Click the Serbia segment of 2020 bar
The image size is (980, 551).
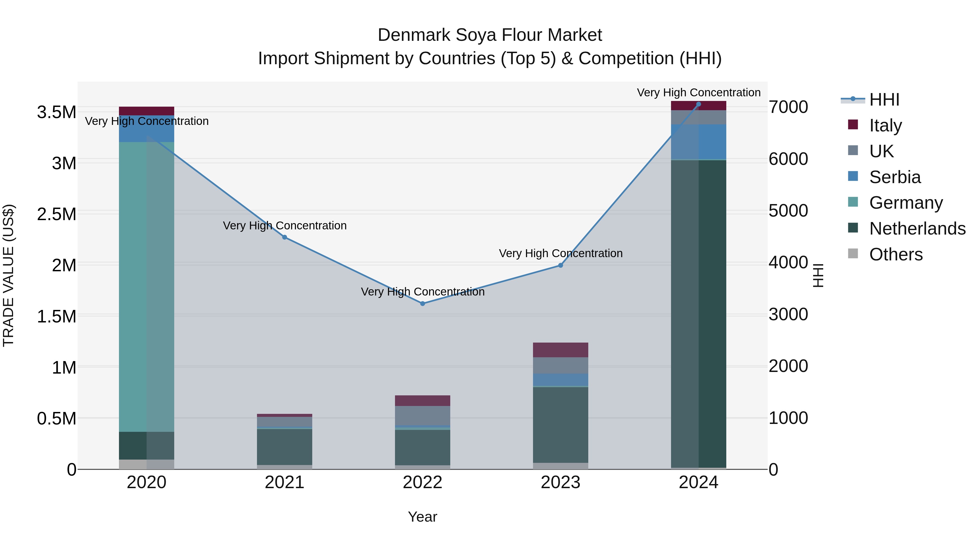point(146,129)
